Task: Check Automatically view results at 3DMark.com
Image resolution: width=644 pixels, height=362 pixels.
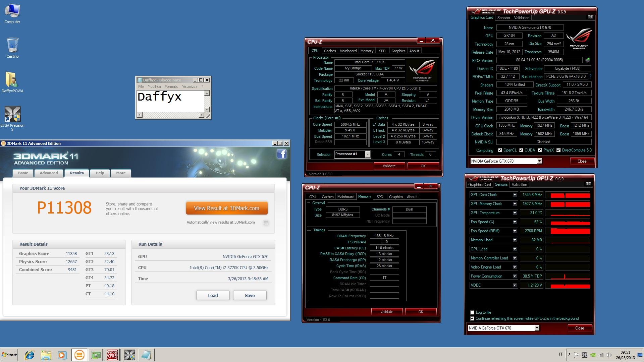Action: [266, 223]
